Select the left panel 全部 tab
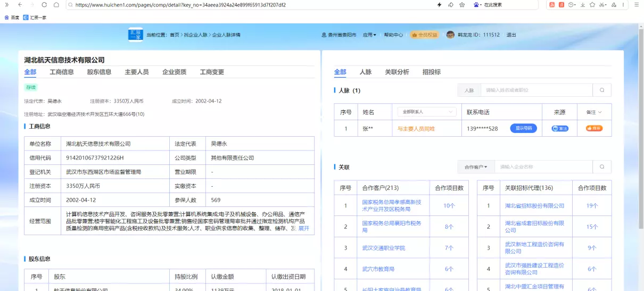 (x=30, y=72)
